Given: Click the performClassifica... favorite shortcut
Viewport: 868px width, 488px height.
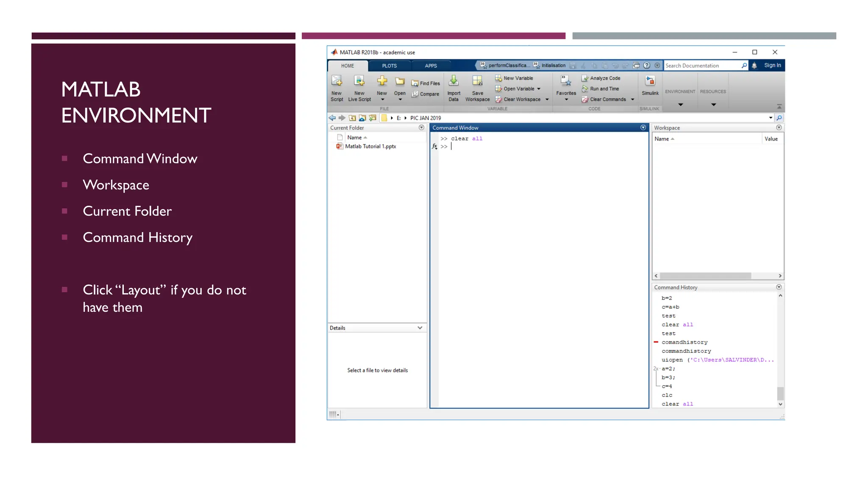Looking at the screenshot, I should (505, 65).
